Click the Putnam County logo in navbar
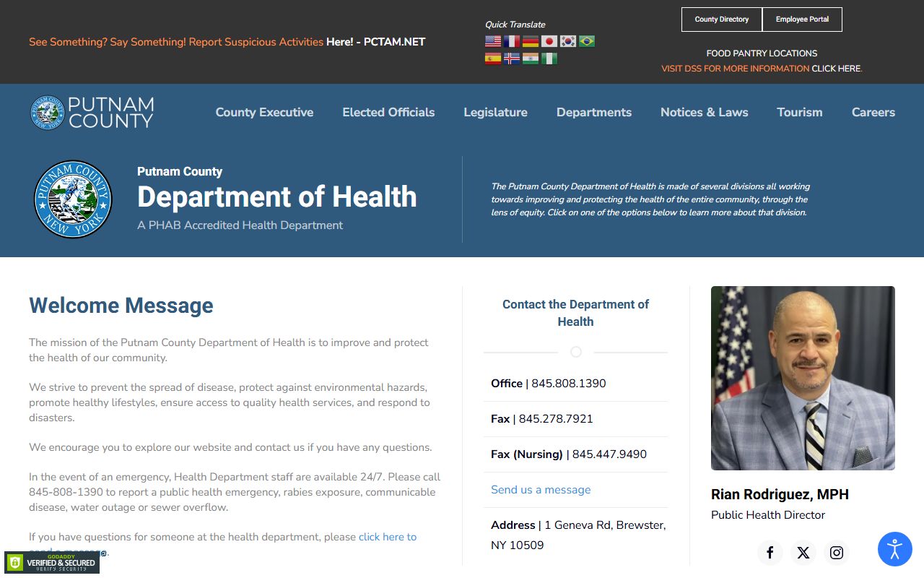This screenshot has height=578, width=924. [x=92, y=112]
